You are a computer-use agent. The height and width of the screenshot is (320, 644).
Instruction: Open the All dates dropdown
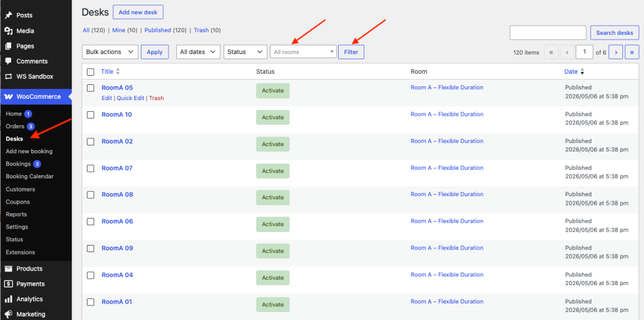(x=199, y=52)
